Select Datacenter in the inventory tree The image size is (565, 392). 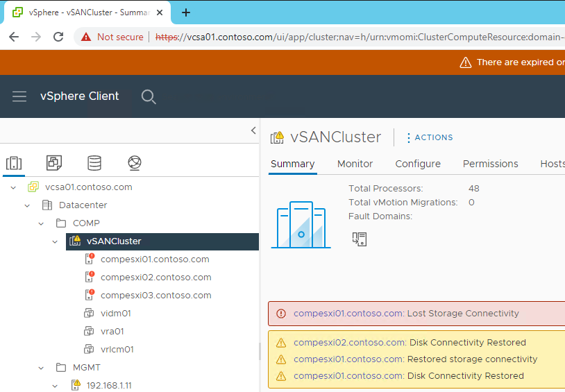[83, 205]
